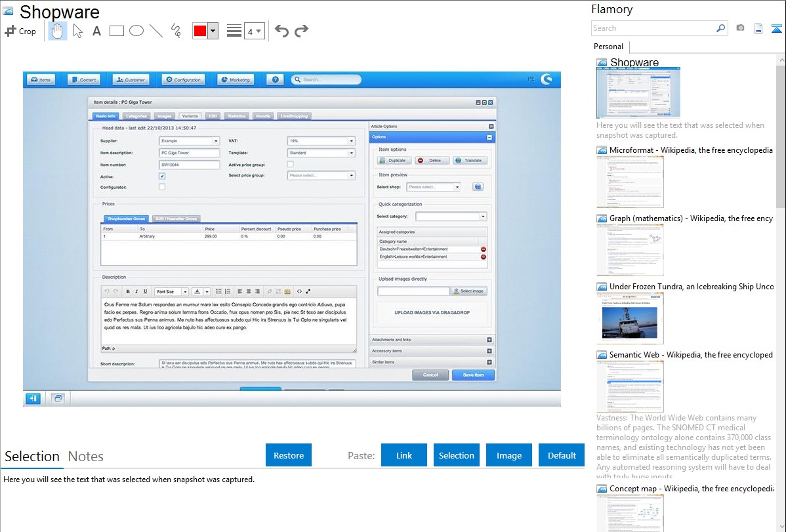Open the Shopware snapshot thumbnail in the sidebar
The width and height of the screenshot is (786, 532).
638,92
